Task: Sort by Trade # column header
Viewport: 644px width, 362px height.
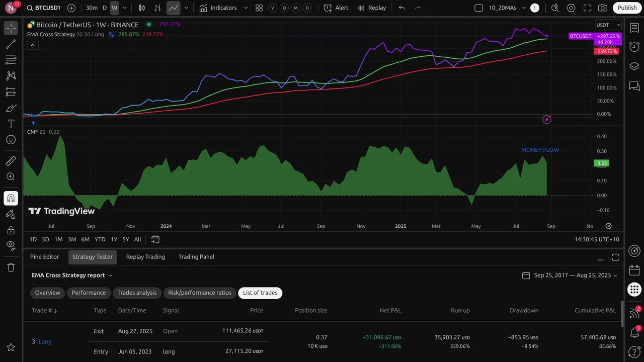Action: point(45,311)
